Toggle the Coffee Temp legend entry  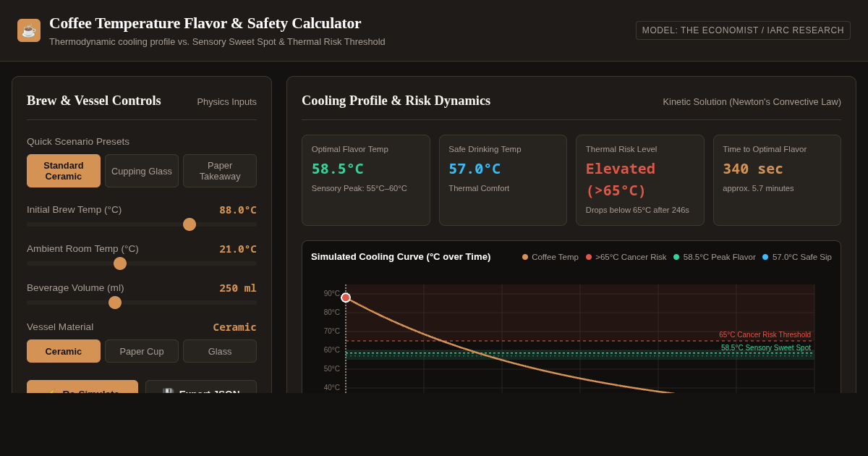[550, 257]
